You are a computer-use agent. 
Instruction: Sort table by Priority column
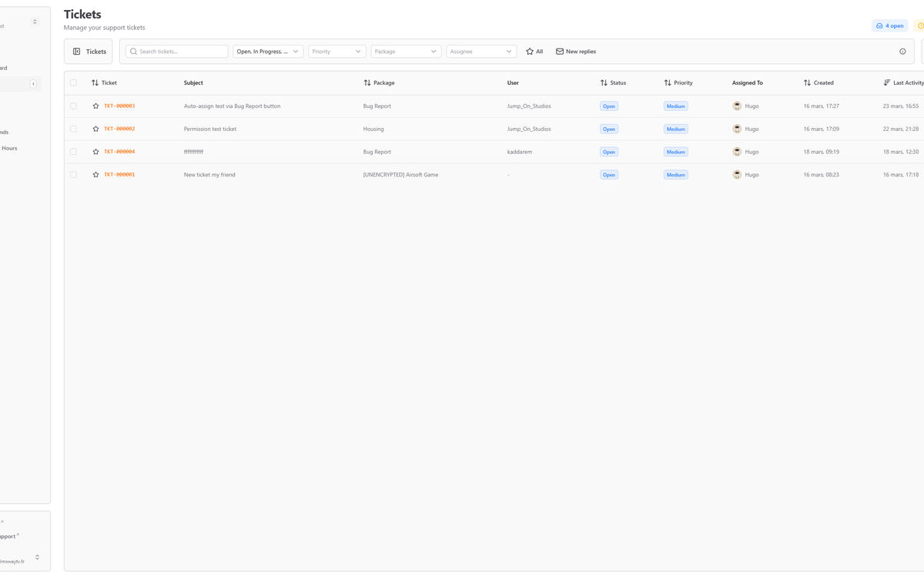coord(678,82)
